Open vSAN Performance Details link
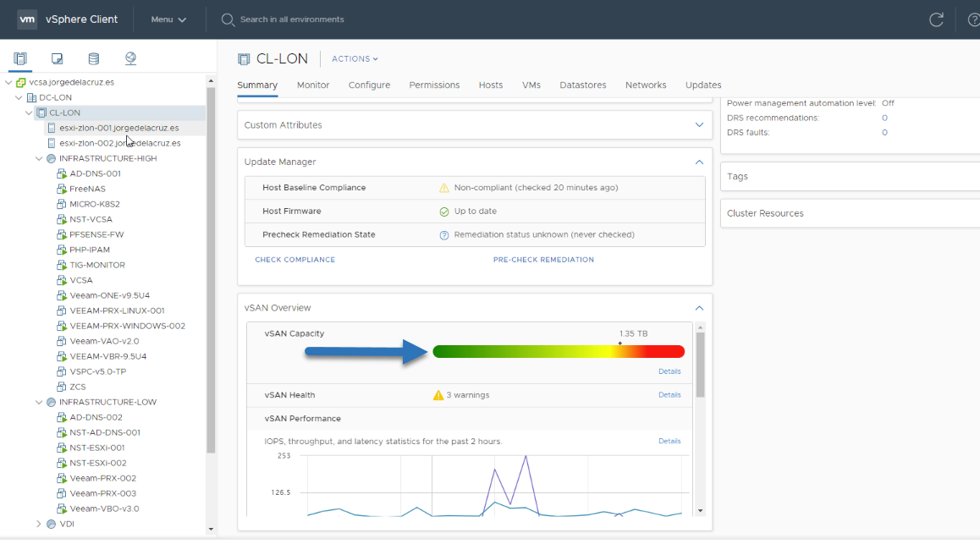This screenshot has height=544, width=980. (x=669, y=441)
